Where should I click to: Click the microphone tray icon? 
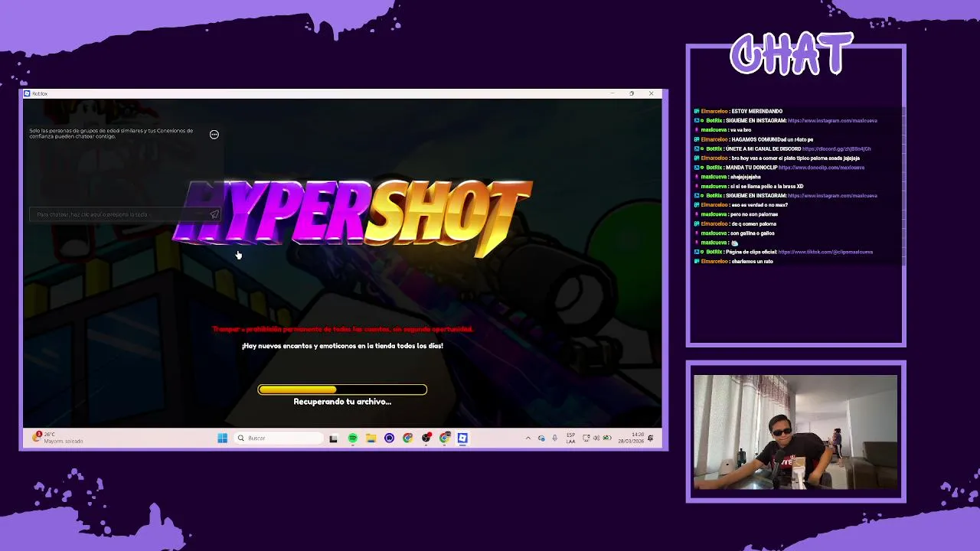(554, 438)
